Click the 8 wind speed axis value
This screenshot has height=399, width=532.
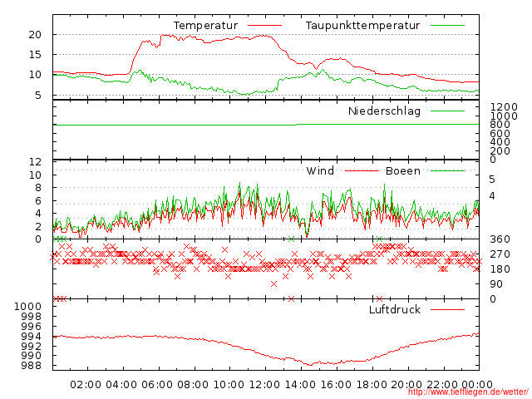click(x=38, y=188)
